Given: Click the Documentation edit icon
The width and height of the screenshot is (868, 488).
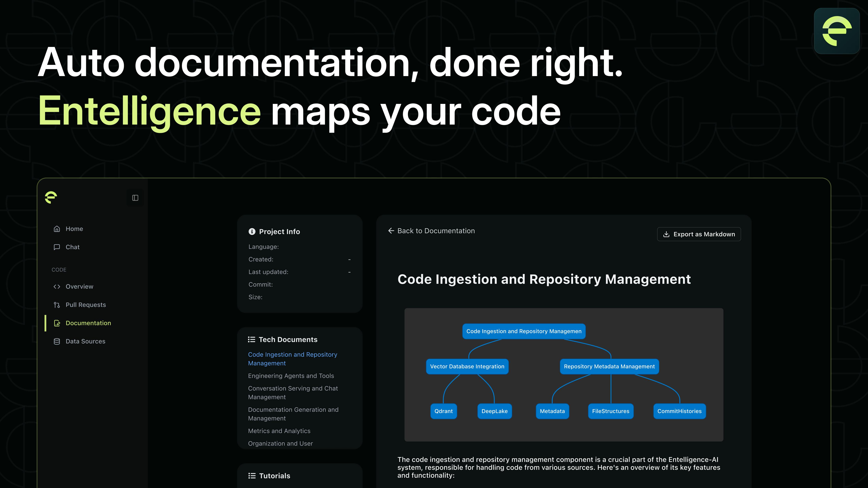Looking at the screenshot, I should 57,323.
